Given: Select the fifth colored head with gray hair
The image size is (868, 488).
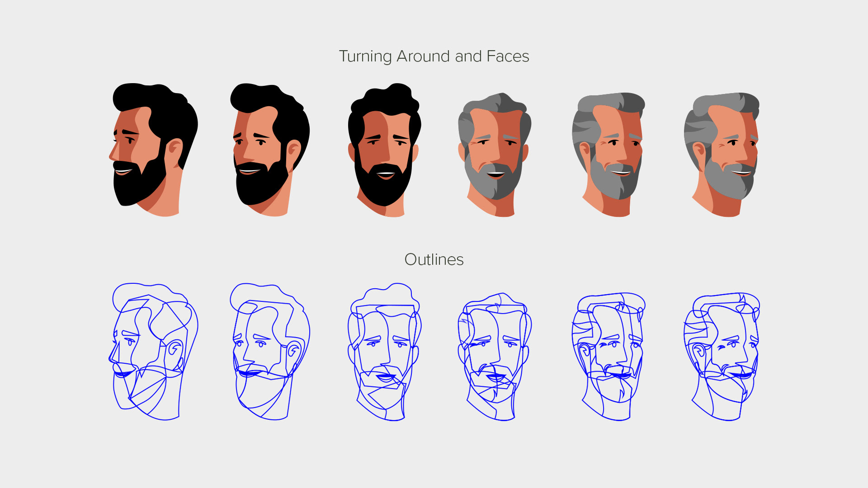Looking at the screenshot, I should tap(609, 155).
